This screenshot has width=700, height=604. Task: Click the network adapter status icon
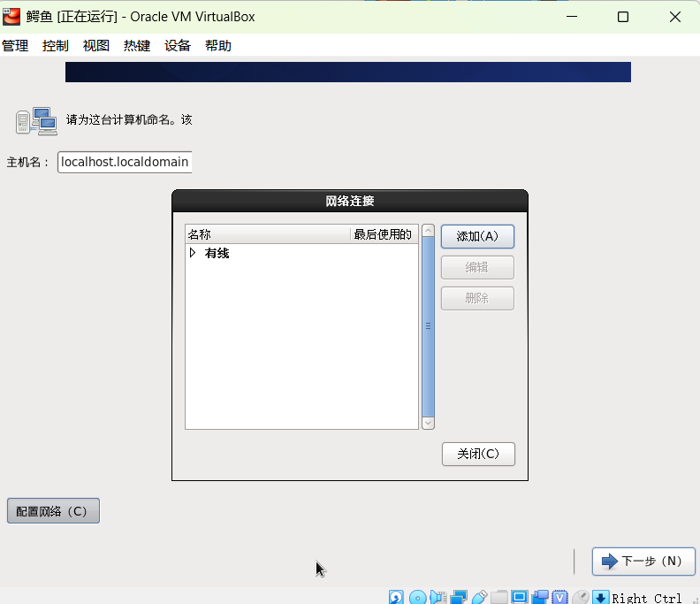pyautogui.click(x=459, y=598)
